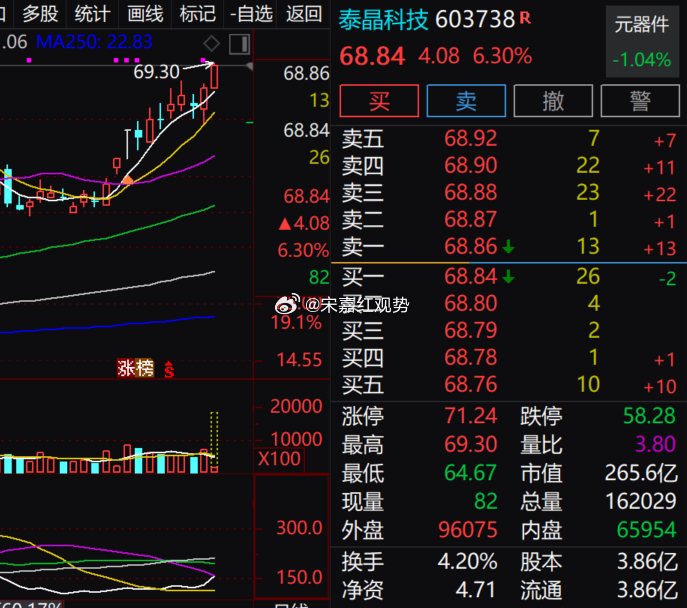Toggle the split-panel layout icon
Image resolution: width=687 pixels, height=608 pixels.
(239, 44)
